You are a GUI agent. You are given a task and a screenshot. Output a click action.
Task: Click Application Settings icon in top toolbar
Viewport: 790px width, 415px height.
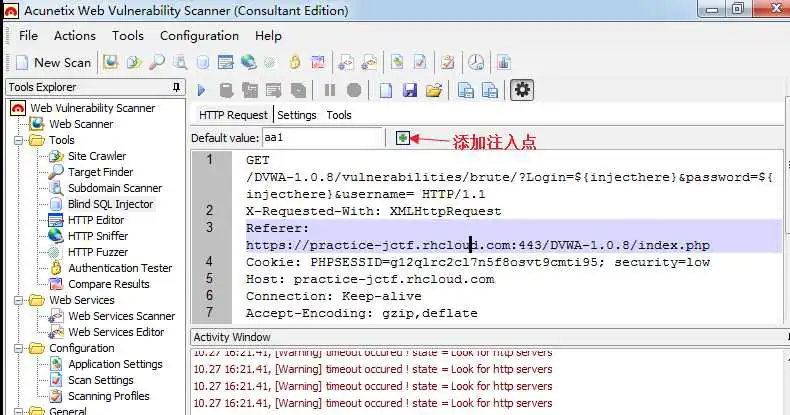(397, 62)
